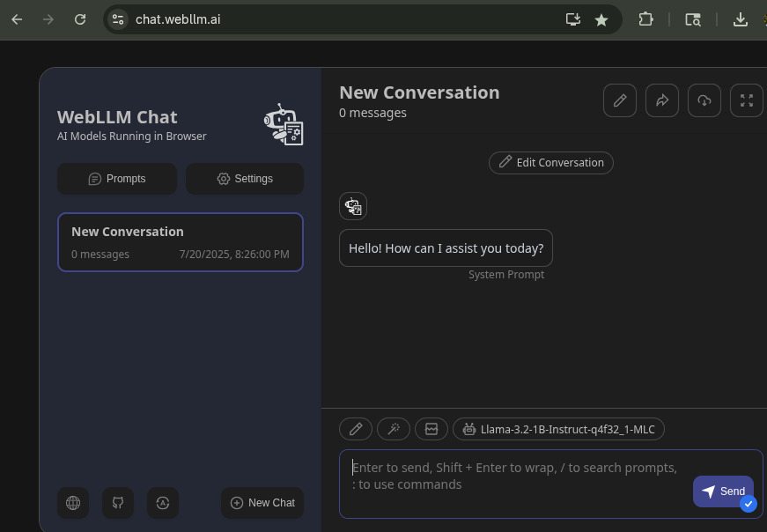Open browser downloads
The image size is (767, 532).
point(740,19)
